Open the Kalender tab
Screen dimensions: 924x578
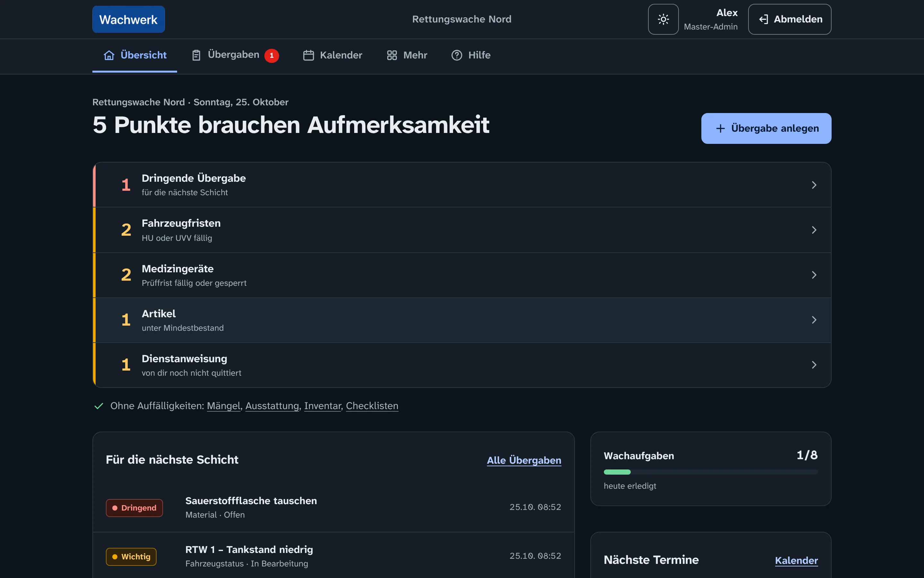333,56
